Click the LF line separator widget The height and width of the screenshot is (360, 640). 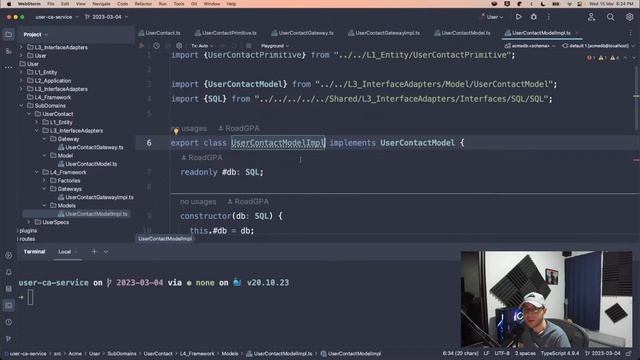[486, 353]
